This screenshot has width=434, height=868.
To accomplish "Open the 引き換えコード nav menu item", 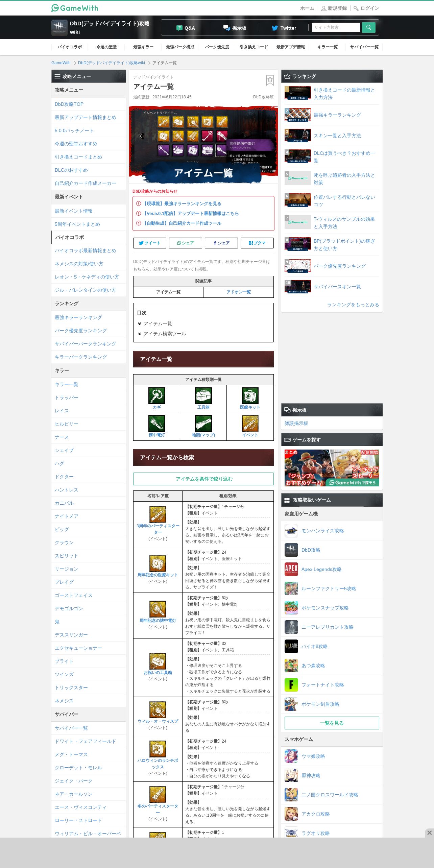I will (254, 47).
